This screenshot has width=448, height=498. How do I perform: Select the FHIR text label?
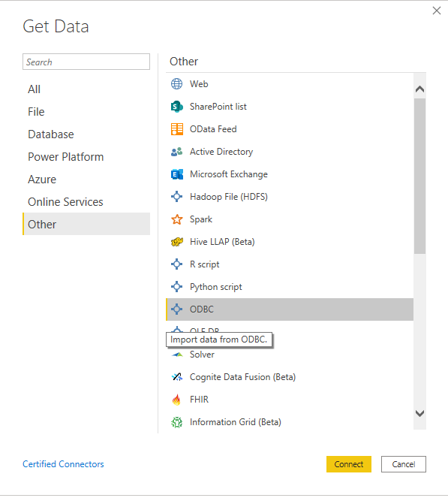click(200, 400)
